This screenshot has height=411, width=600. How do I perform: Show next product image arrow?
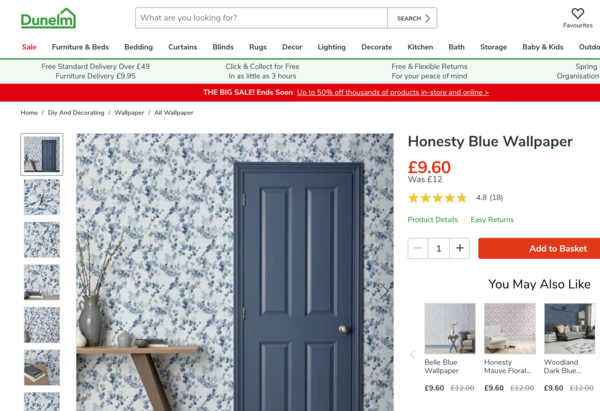click(383, 291)
